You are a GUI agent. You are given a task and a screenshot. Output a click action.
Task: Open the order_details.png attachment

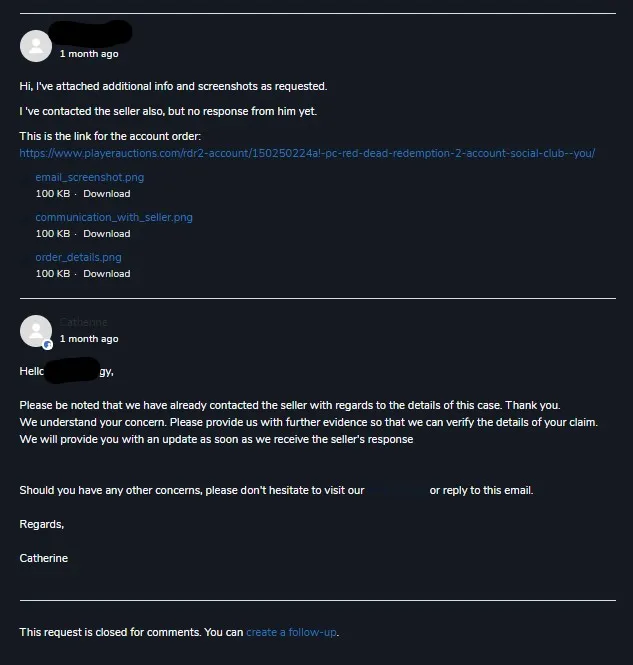tap(78, 257)
